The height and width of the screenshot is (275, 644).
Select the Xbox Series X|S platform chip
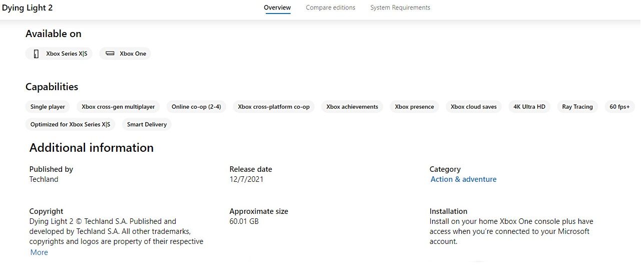click(59, 54)
